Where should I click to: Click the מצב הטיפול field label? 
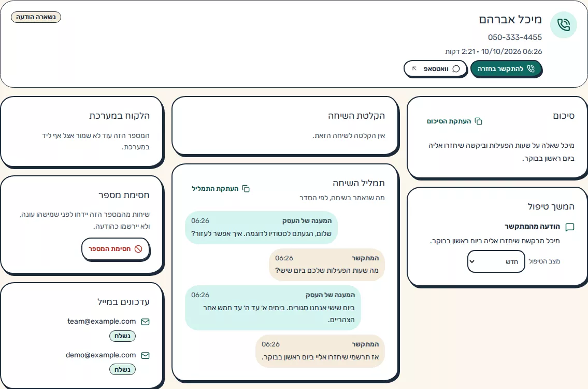544,261
